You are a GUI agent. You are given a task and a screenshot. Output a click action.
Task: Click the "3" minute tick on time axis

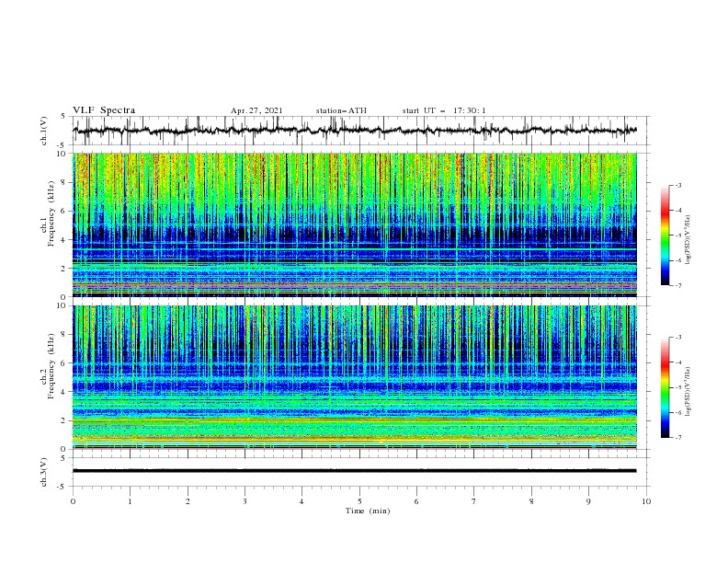point(245,501)
